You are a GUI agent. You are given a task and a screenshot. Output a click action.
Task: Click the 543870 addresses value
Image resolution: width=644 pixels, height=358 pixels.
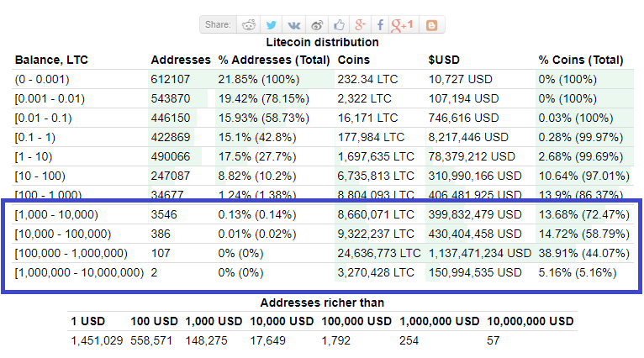pos(171,98)
